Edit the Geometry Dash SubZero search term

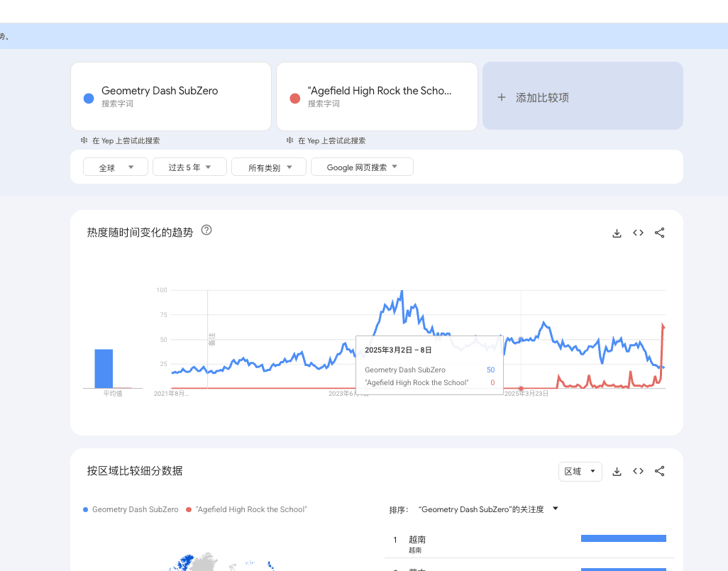click(171, 96)
